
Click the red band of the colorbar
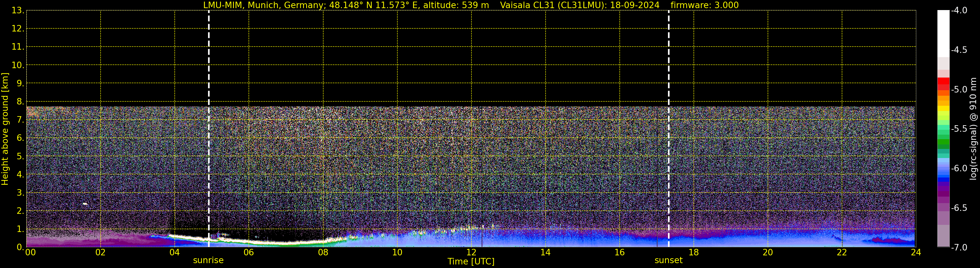[x=943, y=83]
